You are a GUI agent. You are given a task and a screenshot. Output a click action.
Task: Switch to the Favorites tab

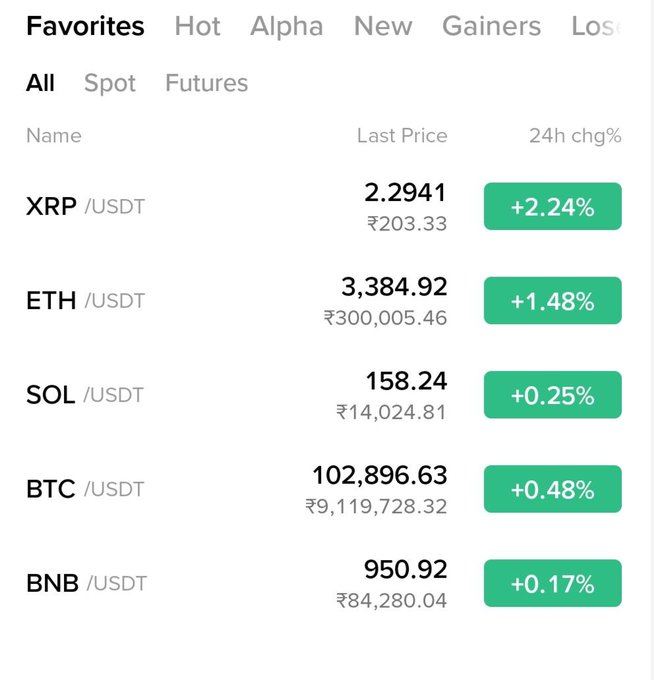tap(85, 26)
